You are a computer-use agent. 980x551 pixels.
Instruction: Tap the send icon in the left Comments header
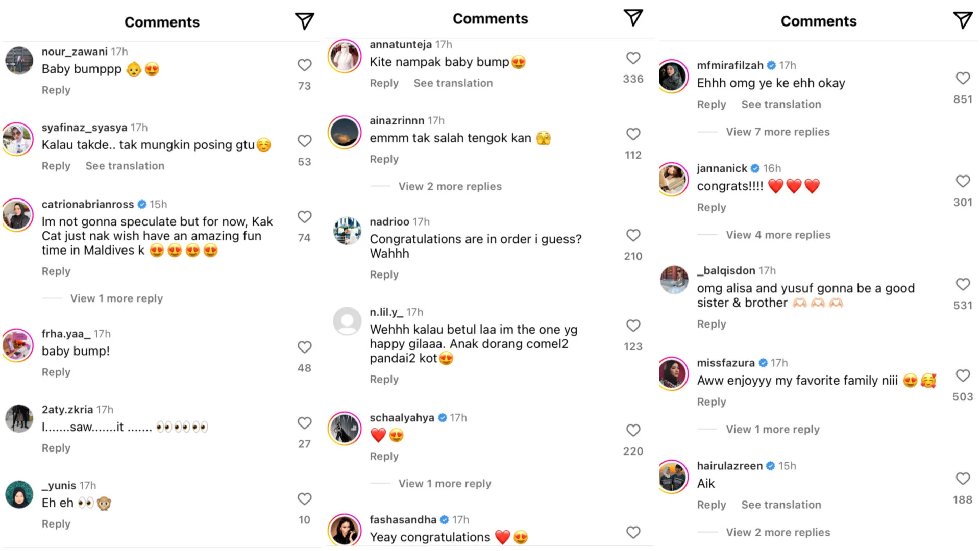coord(304,21)
